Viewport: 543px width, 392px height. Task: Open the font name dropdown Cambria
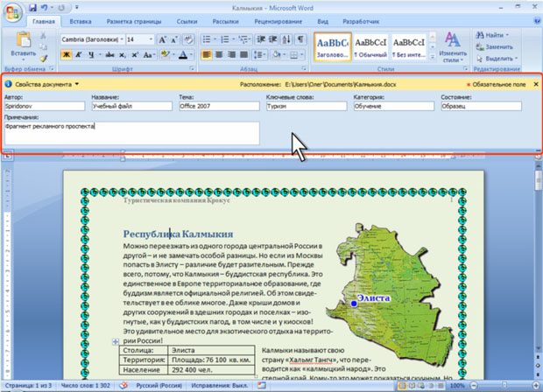pos(122,39)
